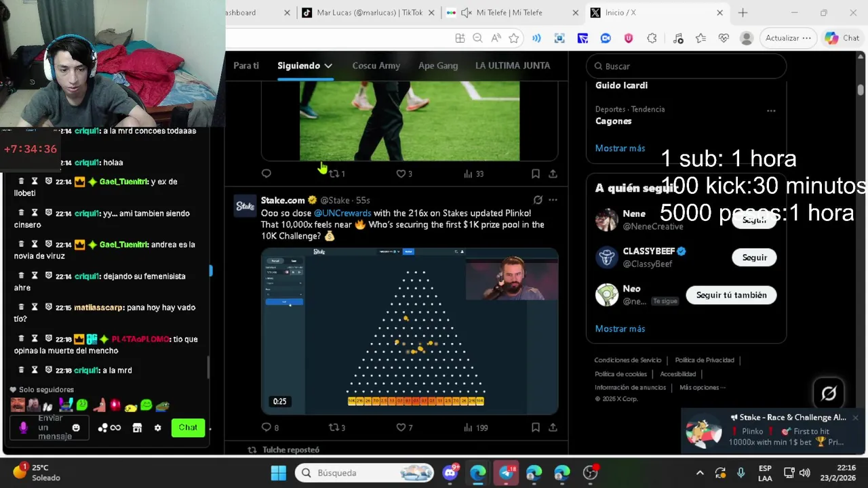Viewport: 868px width, 488px height.
Task: Open chat settings gear icon
Action: [x=158, y=428]
